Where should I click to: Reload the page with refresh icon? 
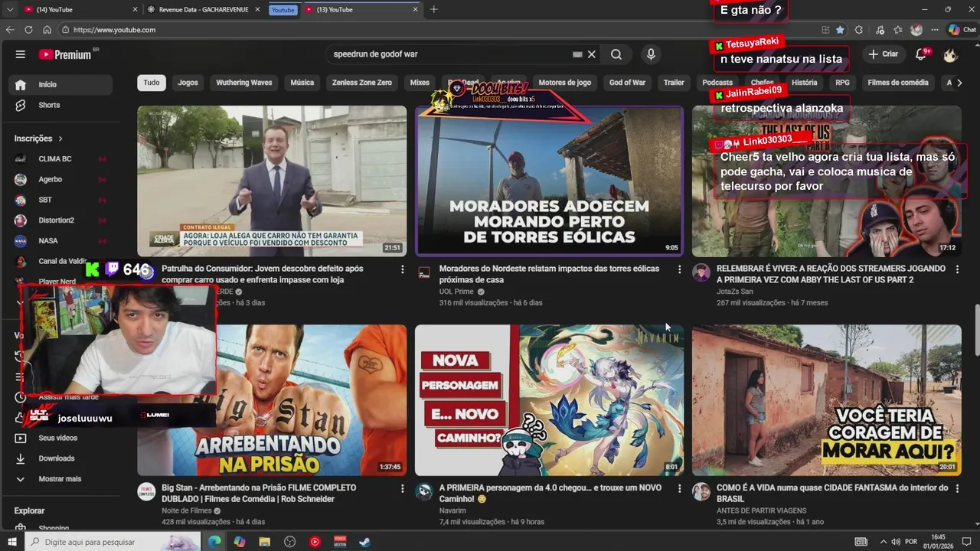point(28,30)
